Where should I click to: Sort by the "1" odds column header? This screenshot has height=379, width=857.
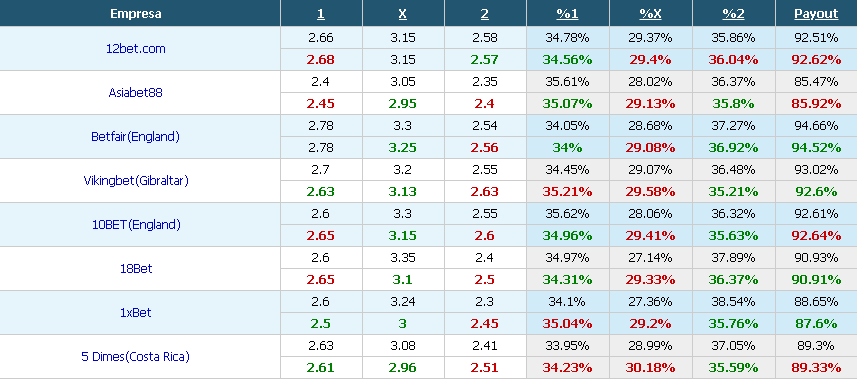tap(321, 14)
